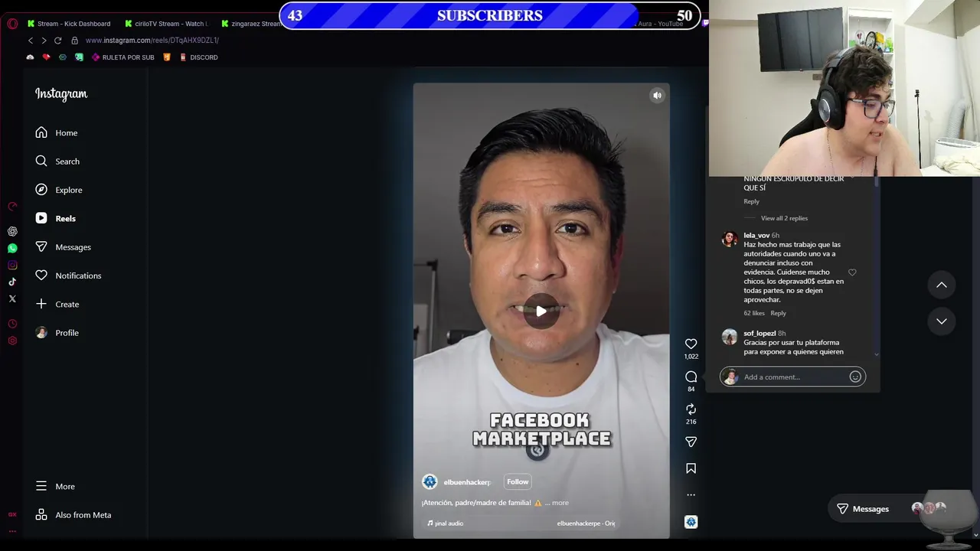Toggle reel audio mute speaker
The image size is (980, 551).
click(x=657, y=96)
